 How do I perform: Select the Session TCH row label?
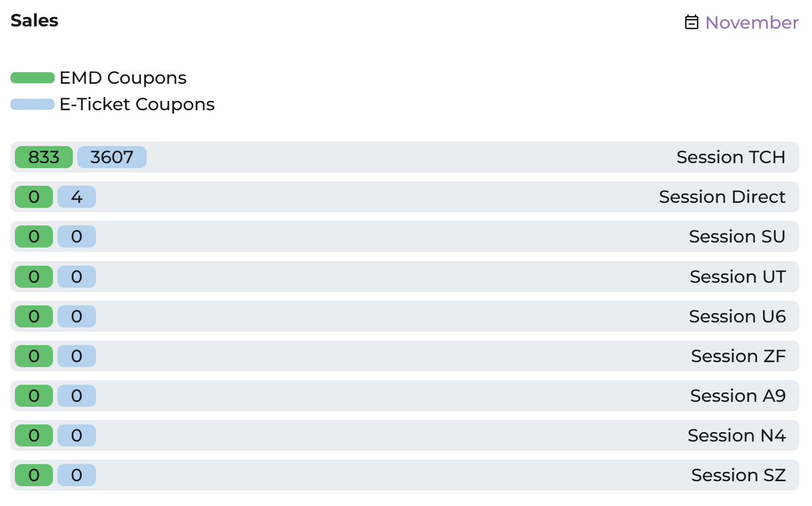(x=730, y=157)
